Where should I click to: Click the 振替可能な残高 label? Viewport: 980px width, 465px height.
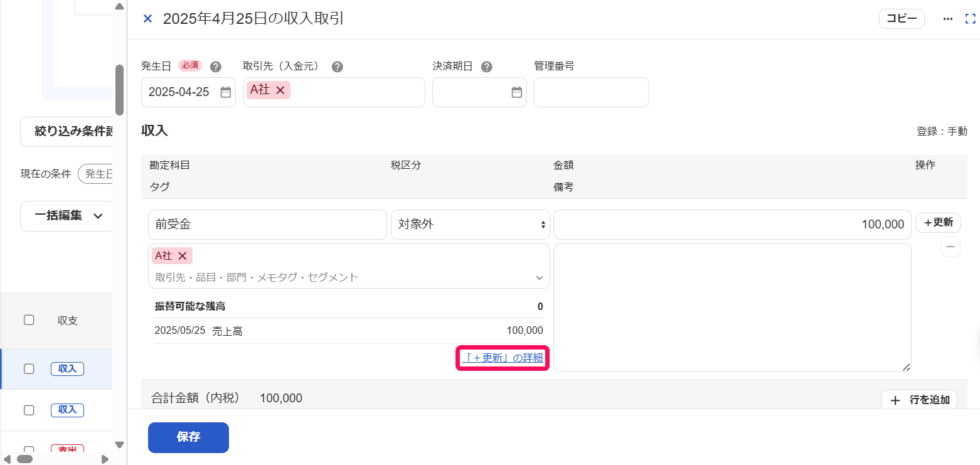(190, 306)
